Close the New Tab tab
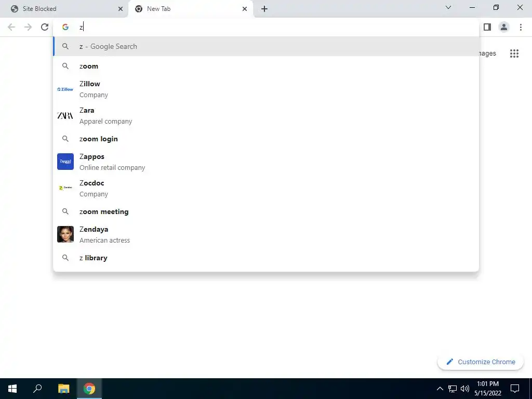 point(245,9)
